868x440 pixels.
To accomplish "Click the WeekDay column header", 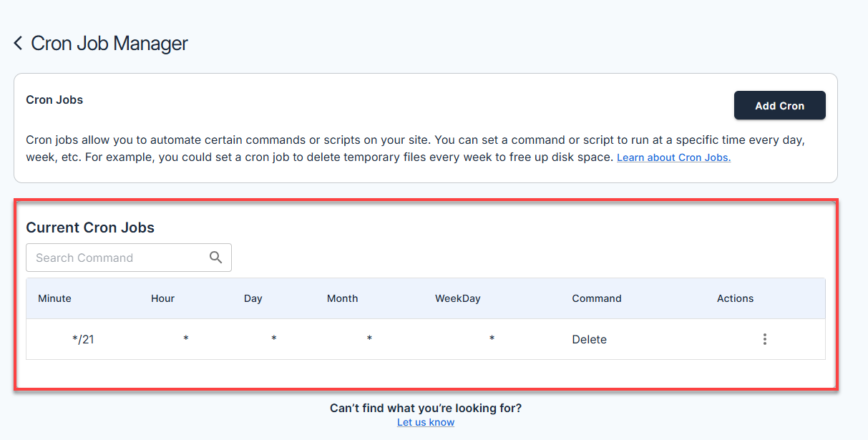I will 457,298.
